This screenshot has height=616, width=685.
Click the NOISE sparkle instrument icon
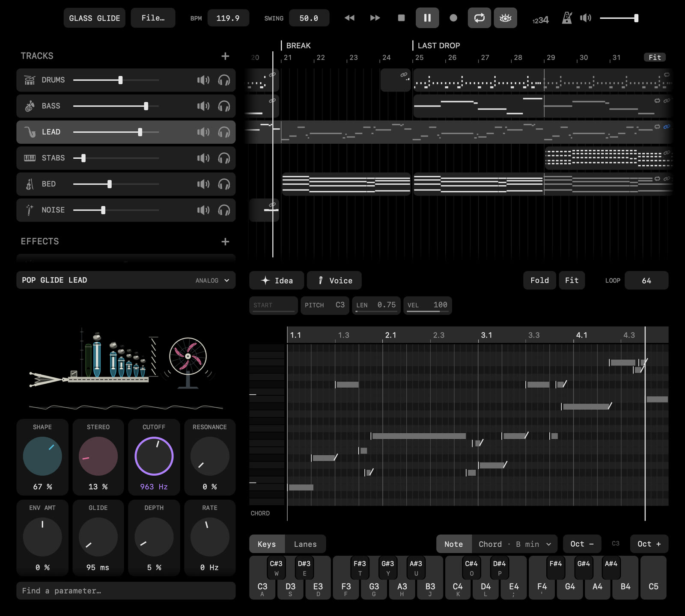tap(30, 210)
